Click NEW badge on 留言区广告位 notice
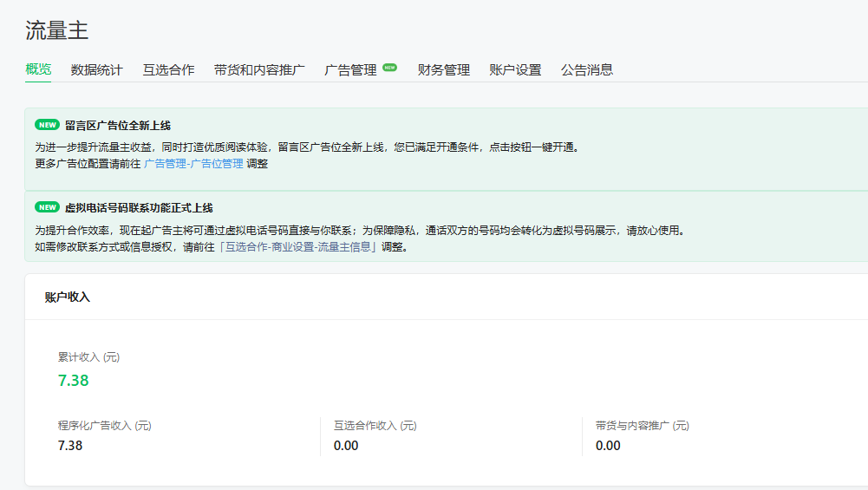The height and width of the screenshot is (490, 868). [x=47, y=125]
